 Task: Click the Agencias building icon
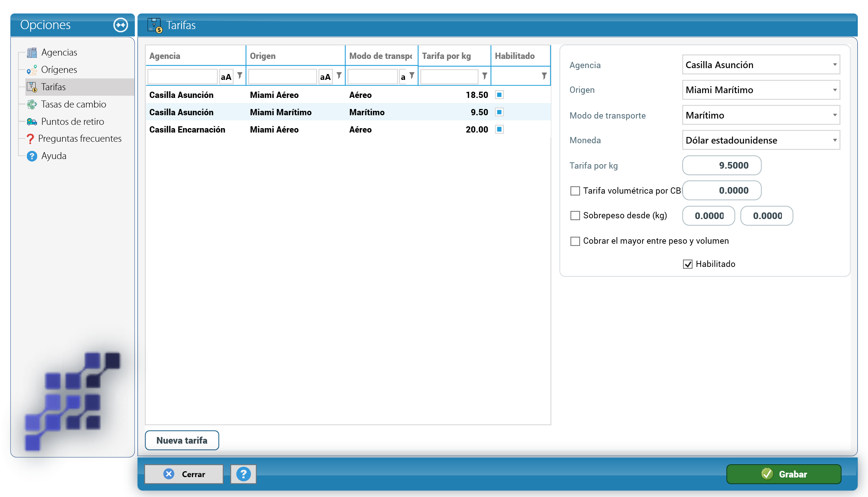(x=32, y=53)
